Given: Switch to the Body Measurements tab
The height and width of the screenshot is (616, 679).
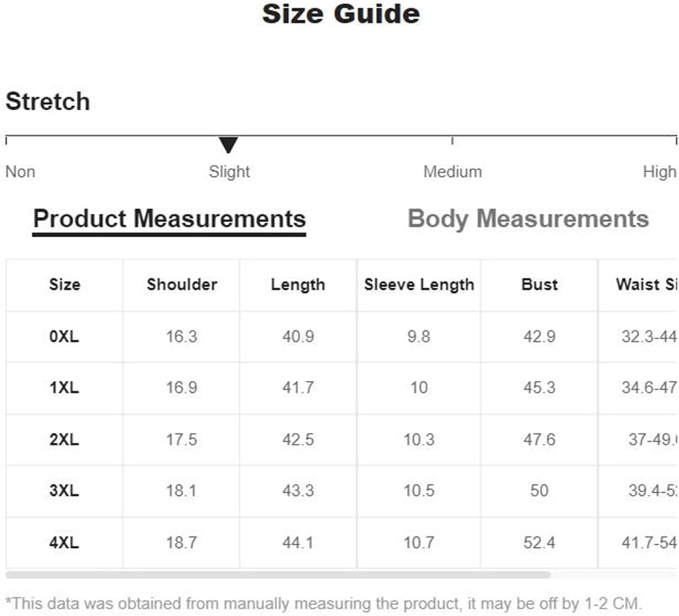Looking at the screenshot, I should point(528,219).
